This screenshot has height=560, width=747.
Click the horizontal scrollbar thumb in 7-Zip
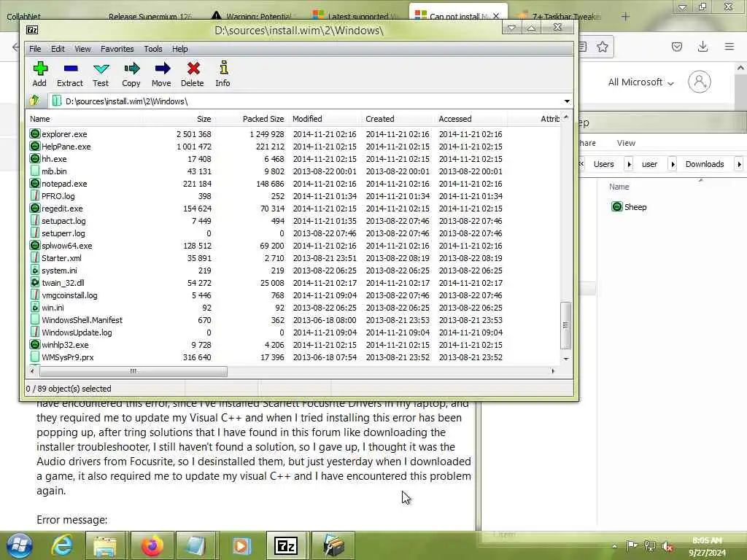pos(133,371)
